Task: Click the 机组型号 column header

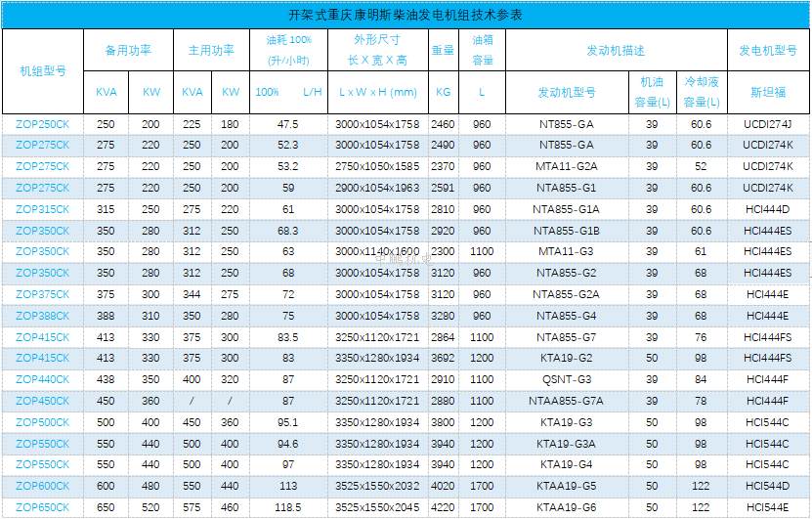Action: (43, 71)
